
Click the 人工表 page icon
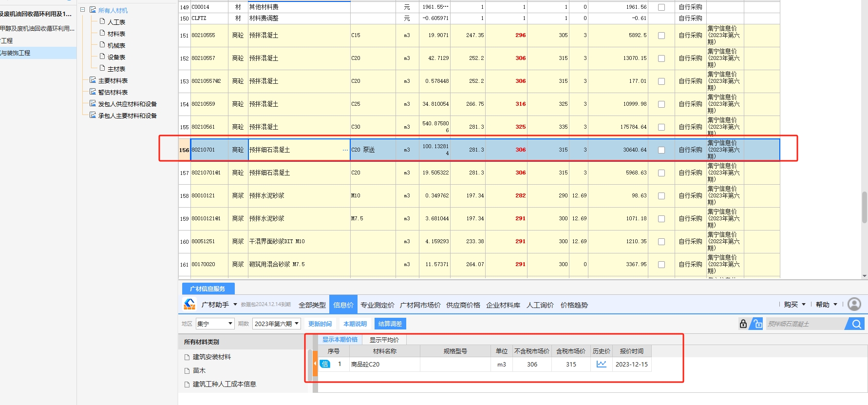pyautogui.click(x=102, y=21)
